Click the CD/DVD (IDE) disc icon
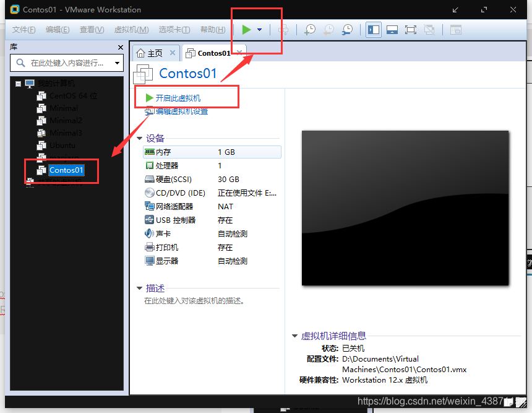Screen dimensions: 532x413 149,193
